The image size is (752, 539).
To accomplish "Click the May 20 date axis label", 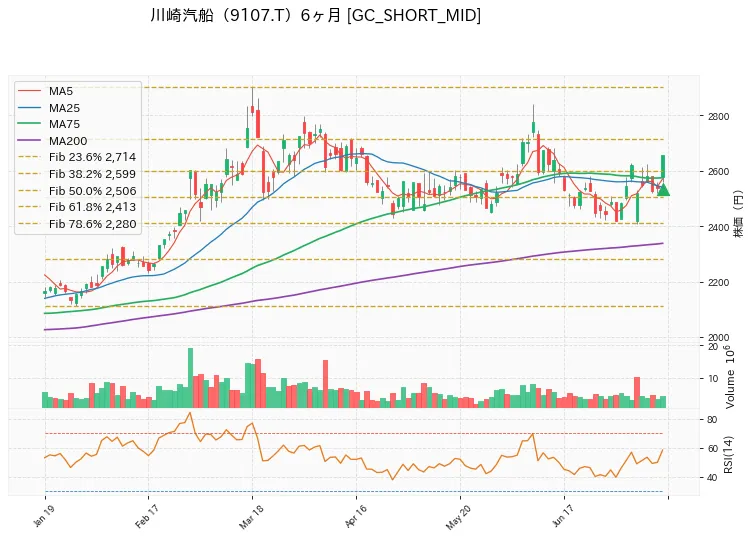I will [x=459, y=517].
